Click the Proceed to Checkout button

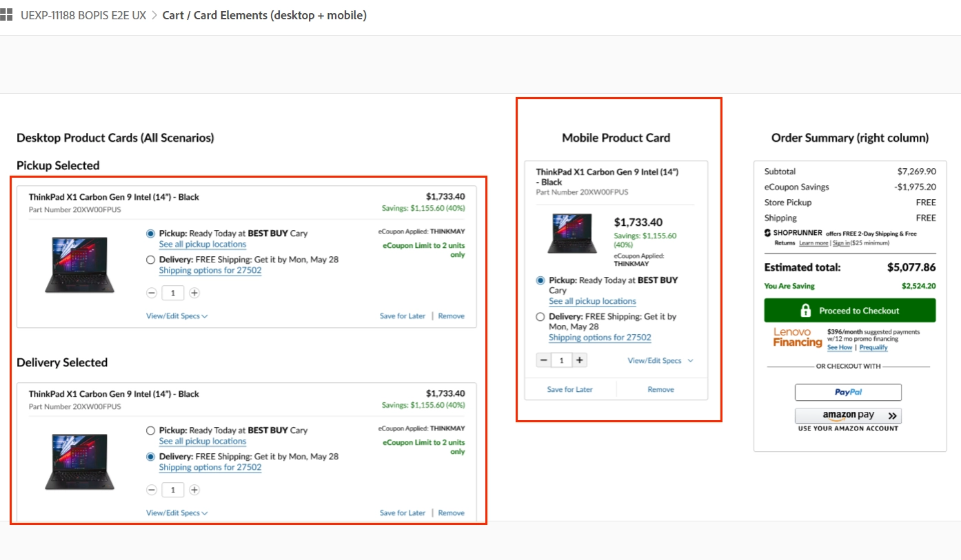tap(850, 311)
